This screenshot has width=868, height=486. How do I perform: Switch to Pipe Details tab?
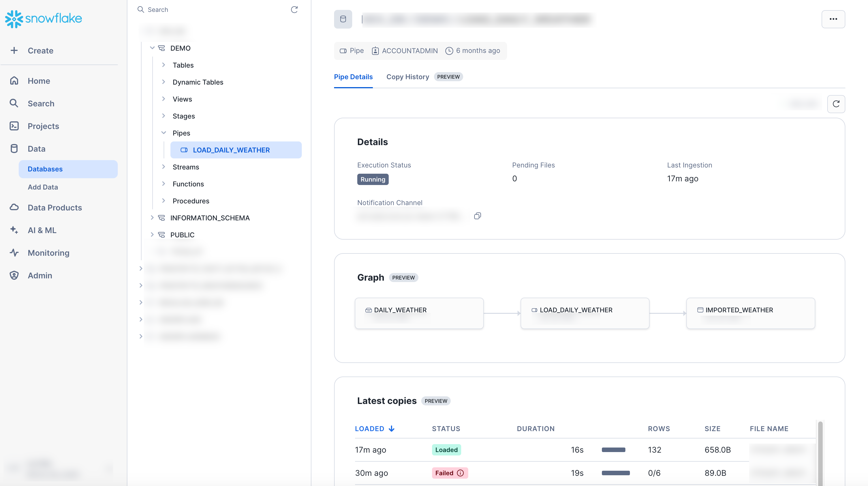(353, 77)
